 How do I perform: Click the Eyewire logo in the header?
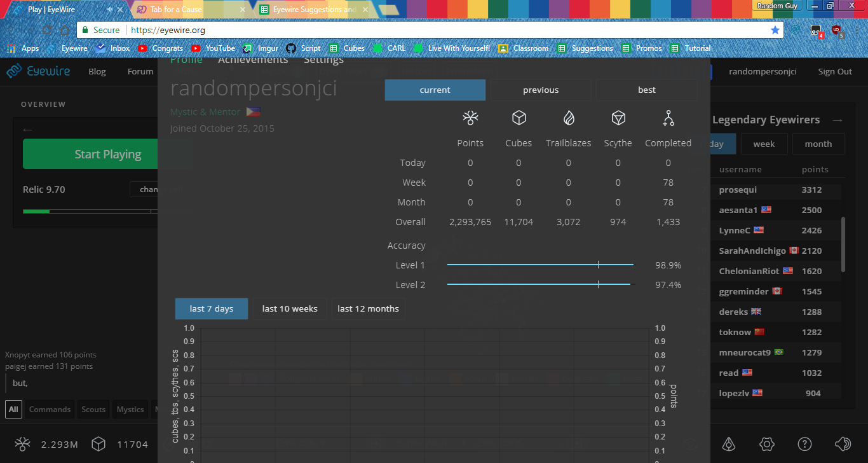tap(39, 71)
